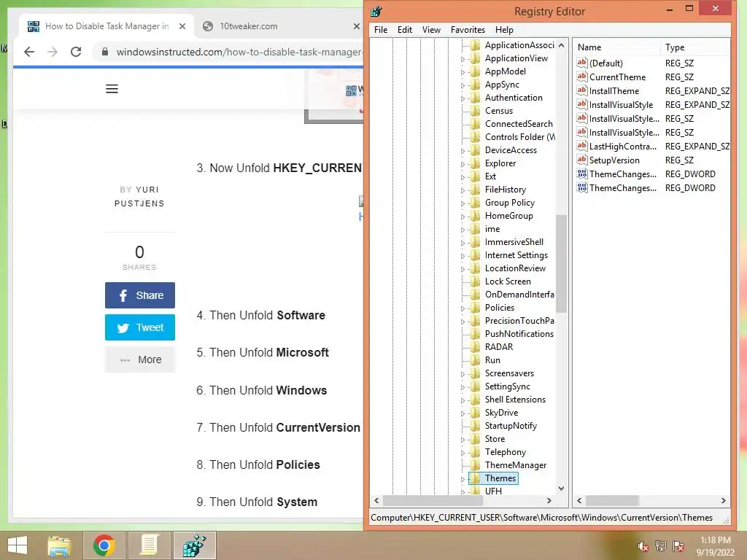Expand the ApplicationView registry key
Viewport: 747px width, 560px height.
click(462, 59)
